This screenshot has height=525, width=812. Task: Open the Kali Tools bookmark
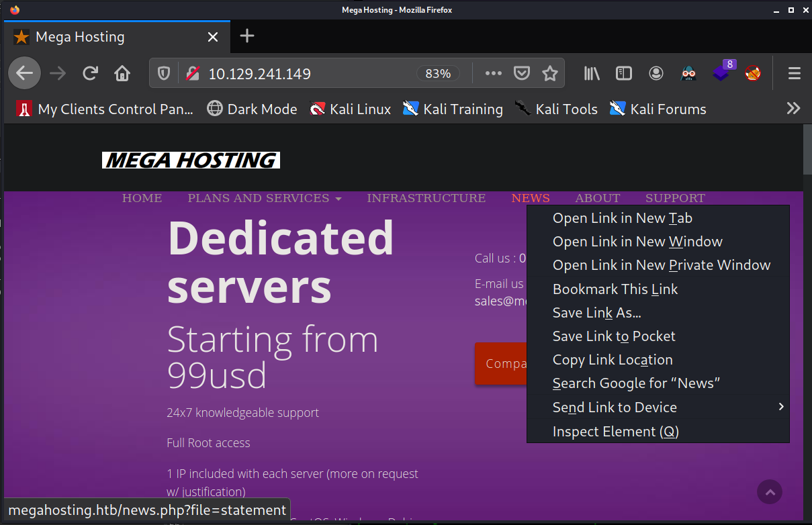coord(555,109)
